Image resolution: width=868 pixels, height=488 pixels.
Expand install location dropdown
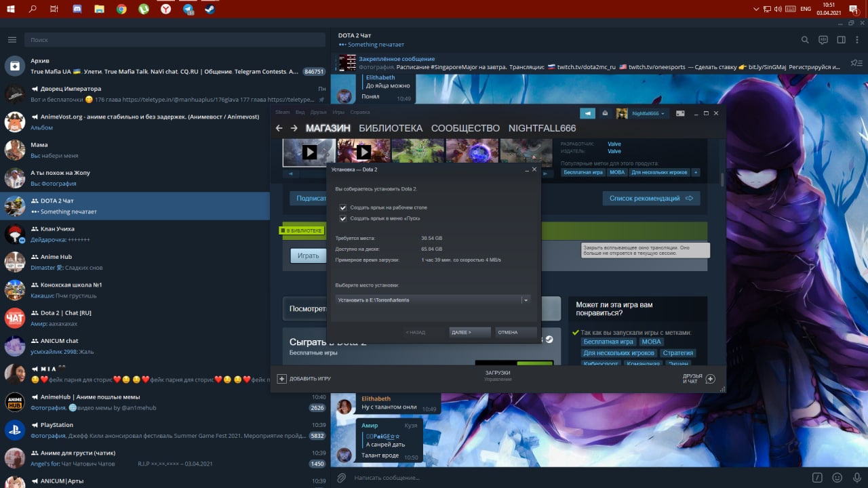click(x=526, y=300)
